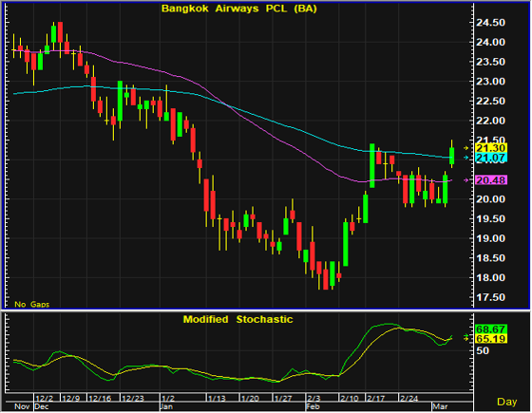532x413 pixels.
Task: Click the green 68.67 stochastic value label
Action: pyautogui.click(x=491, y=329)
